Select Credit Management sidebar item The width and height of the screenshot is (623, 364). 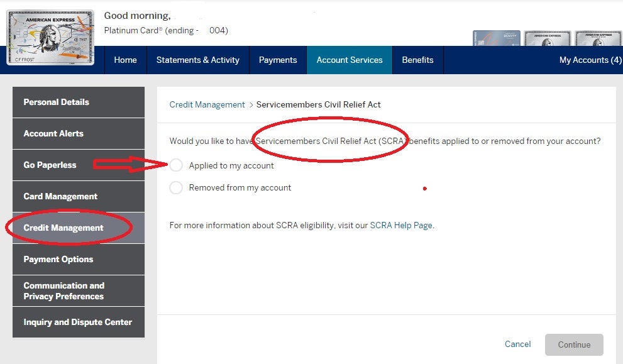pos(79,228)
